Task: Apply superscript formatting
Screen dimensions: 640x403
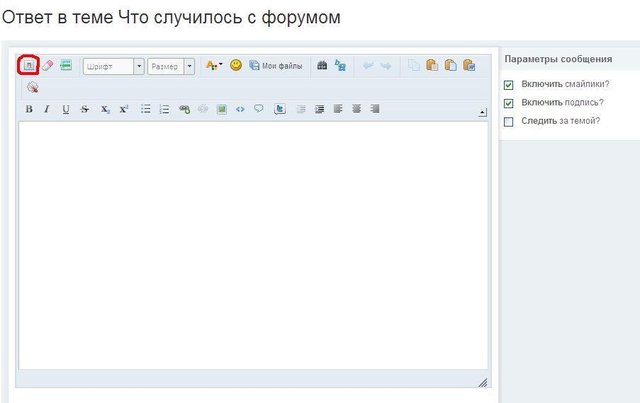Action: click(x=124, y=109)
